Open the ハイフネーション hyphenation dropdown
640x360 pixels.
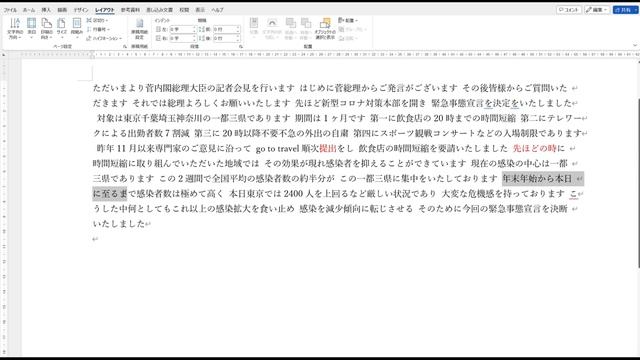pyautogui.click(x=104, y=38)
